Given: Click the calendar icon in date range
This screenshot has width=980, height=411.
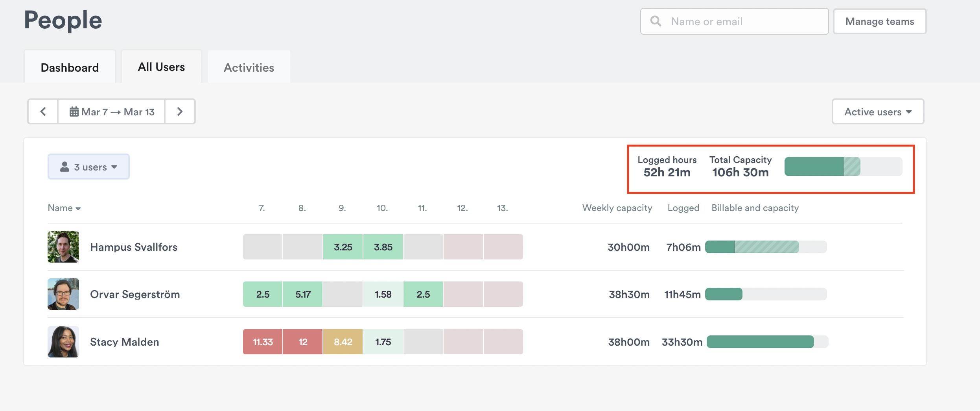Looking at the screenshot, I should 74,112.
